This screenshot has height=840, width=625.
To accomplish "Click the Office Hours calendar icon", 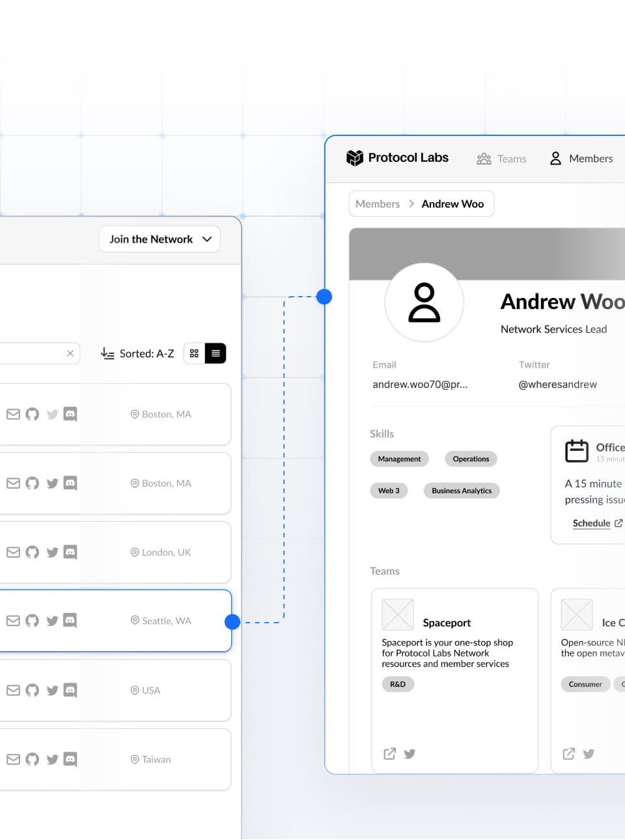I will [x=576, y=450].
